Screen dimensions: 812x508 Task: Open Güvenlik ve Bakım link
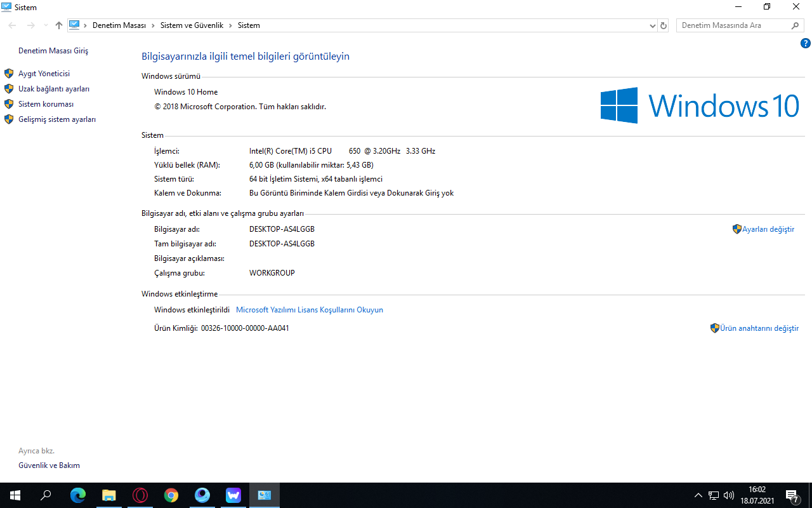tap(49, 465)
